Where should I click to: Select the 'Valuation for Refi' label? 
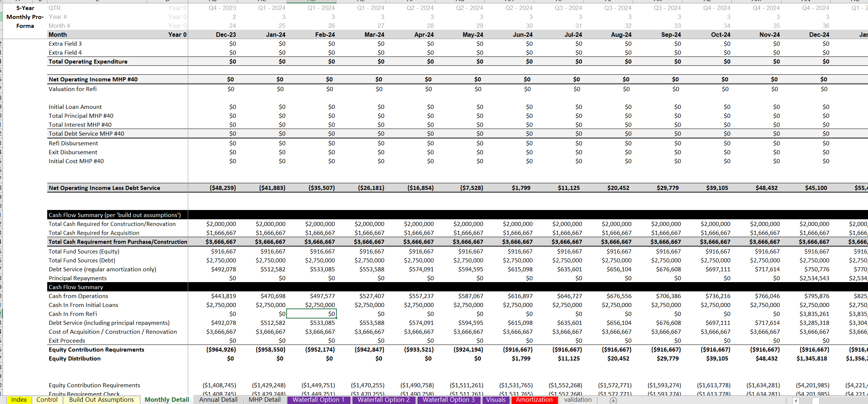point(72,89)
